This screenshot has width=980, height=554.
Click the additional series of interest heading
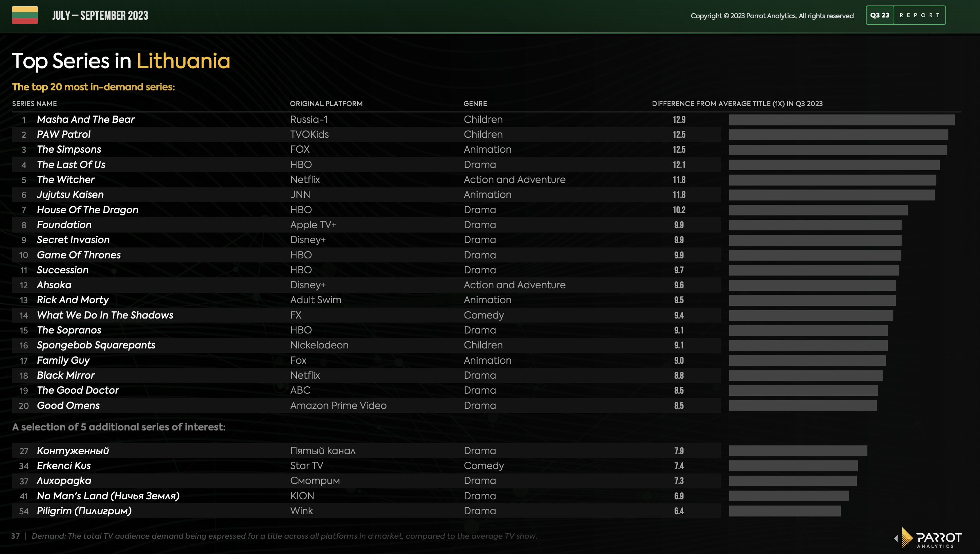119,427
